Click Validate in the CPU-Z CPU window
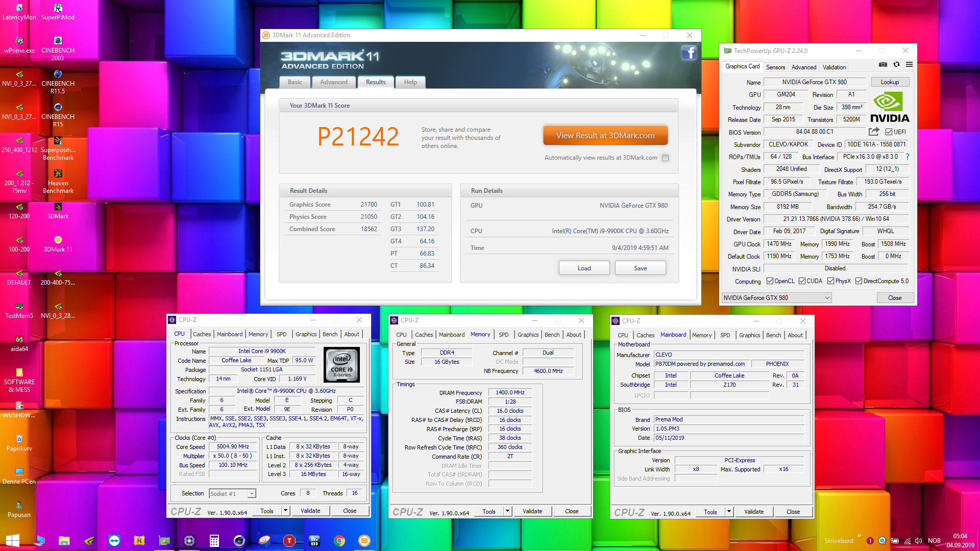This screenshot has width=980, height=551. pos(310,511)
